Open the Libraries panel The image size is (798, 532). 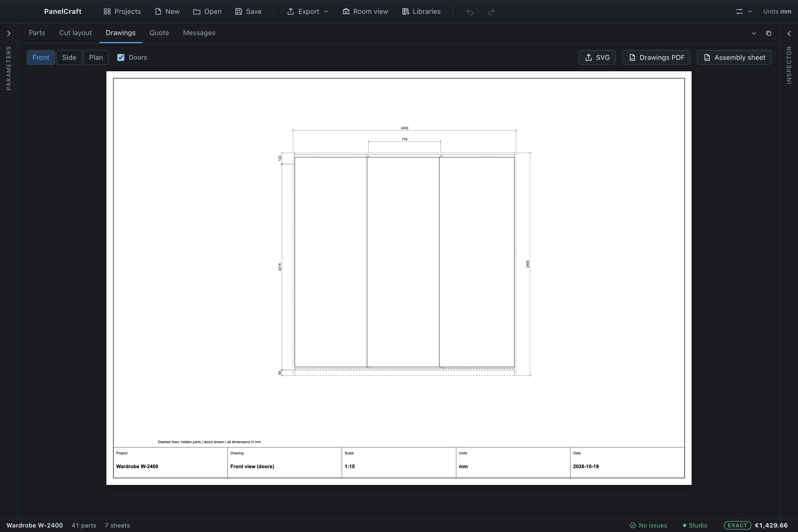pyautogui.click(x=421, y=11)
